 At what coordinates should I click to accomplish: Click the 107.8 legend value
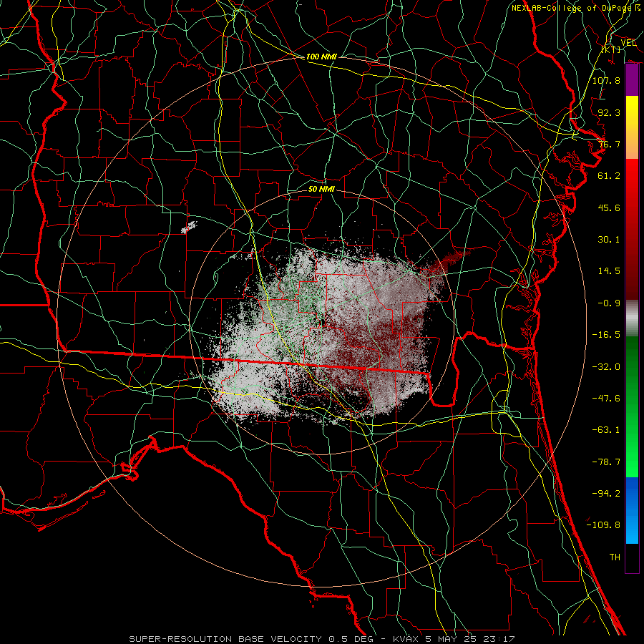coord(606,80)
